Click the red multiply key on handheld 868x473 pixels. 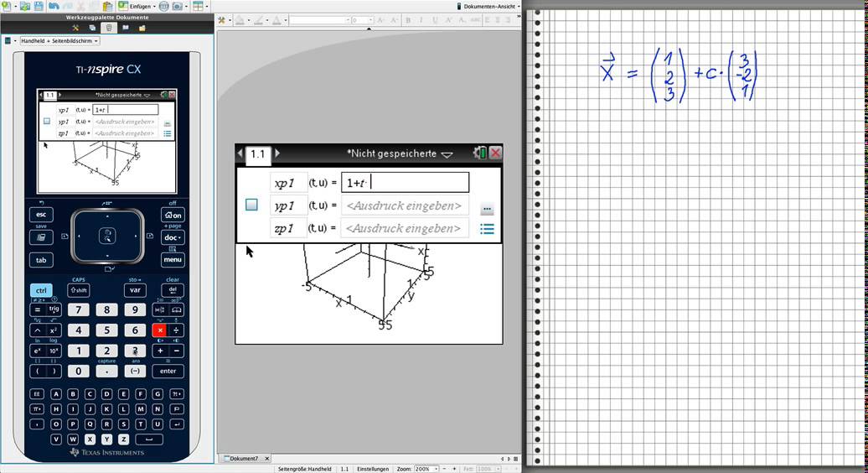click(x=160, y=330)
